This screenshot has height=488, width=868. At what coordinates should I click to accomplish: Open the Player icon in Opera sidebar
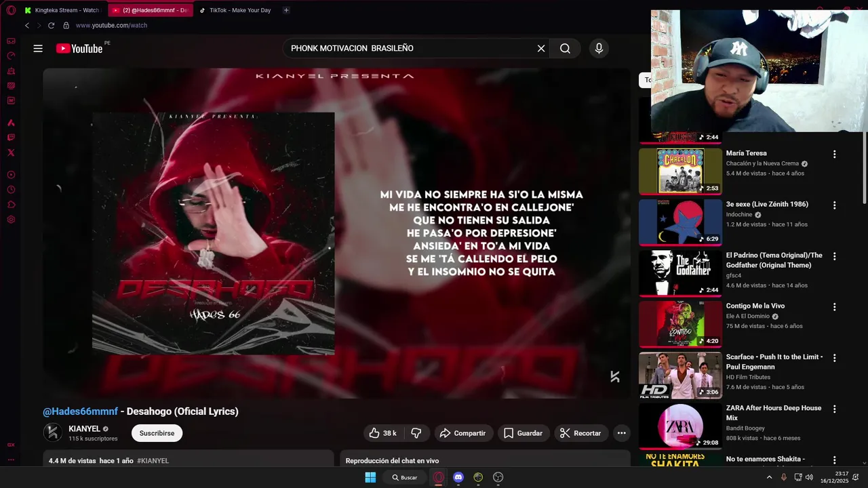pyautogui.click(x=11, y=175)
